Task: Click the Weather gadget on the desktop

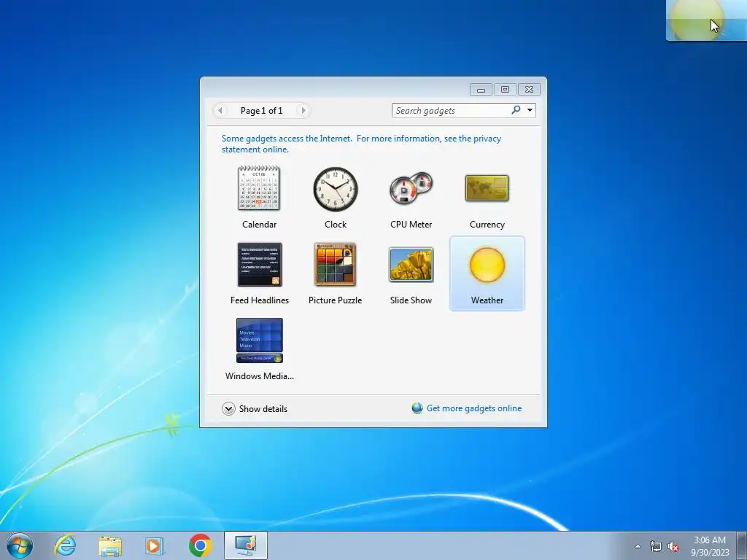Action: point(706,20)
